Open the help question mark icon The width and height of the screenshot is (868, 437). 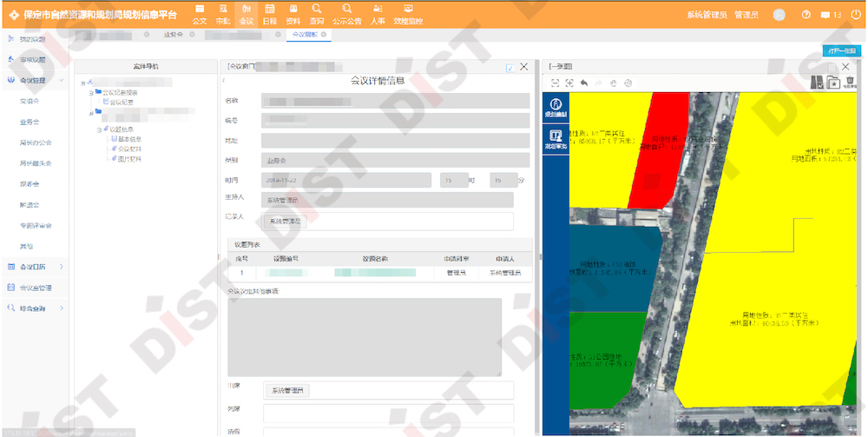click(806, 15)
